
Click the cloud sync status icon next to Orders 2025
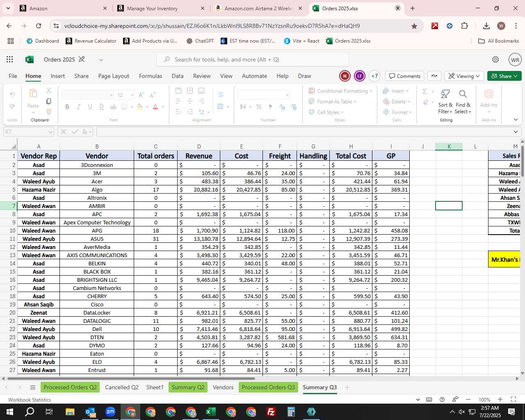(x=82, y=59)
